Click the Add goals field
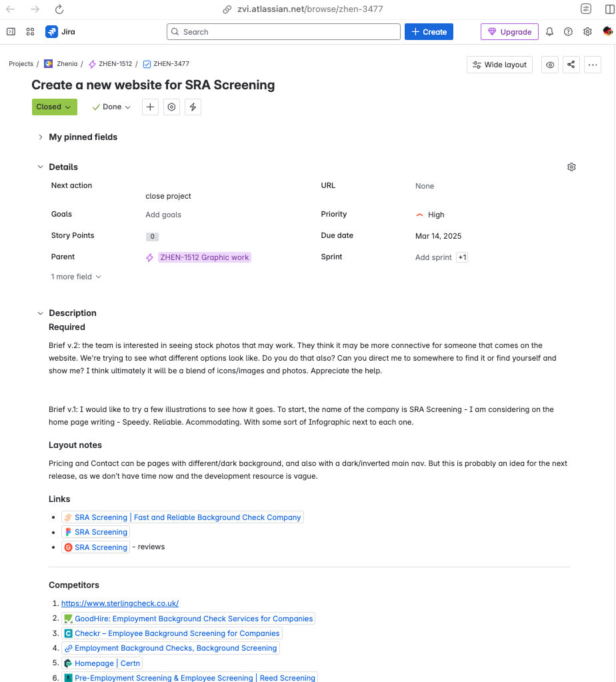The height and width of the screenshot is (682, 616). pyautogui.click(x=163, y=215)
